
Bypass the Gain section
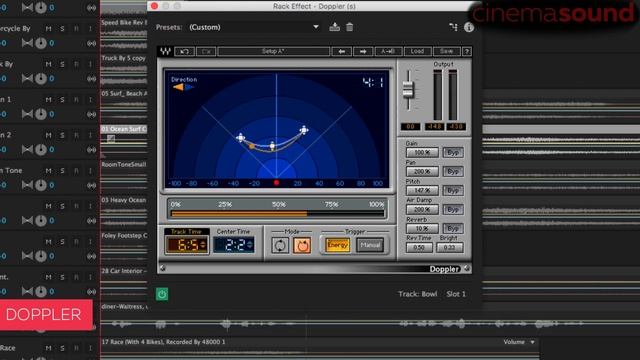click(x=453, y=152)
